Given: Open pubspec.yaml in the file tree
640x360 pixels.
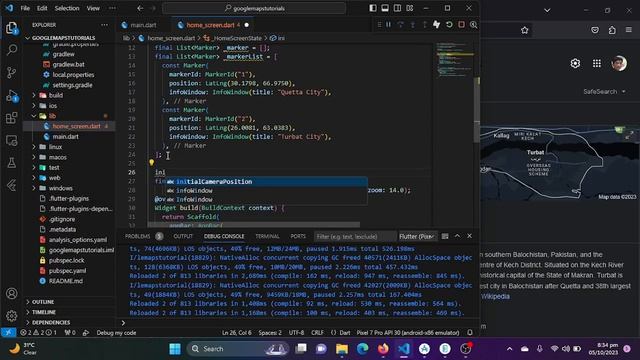Looking at the screenshot, I should (x=67, y=271).
